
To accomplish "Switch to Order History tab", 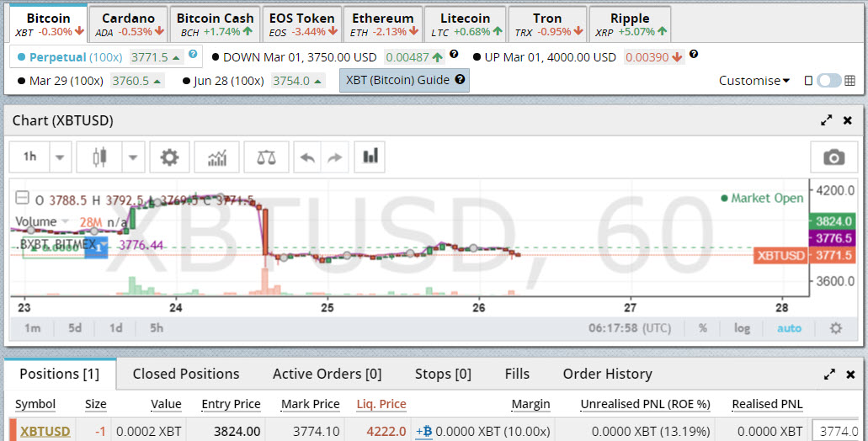I will click(607, 374).
